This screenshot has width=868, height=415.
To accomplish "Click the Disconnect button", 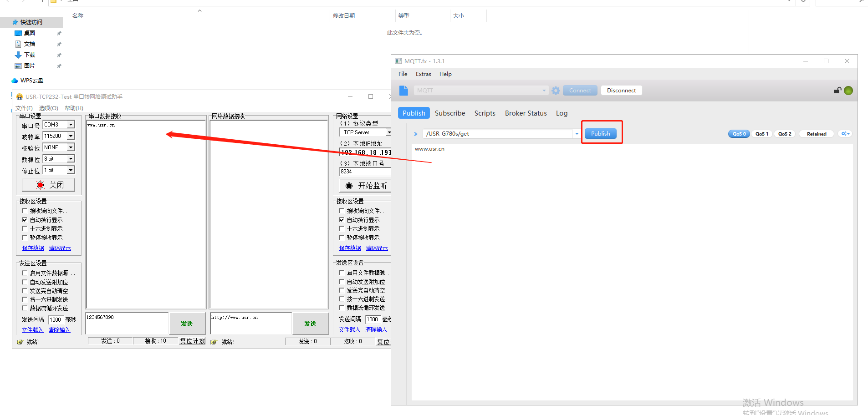I will tap(621, 91).
